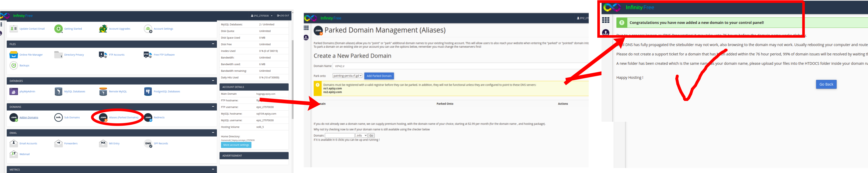This screenshot has height=173, width=868.
Task: Click the Add Parked Domain button
Action: pos(379,76)
